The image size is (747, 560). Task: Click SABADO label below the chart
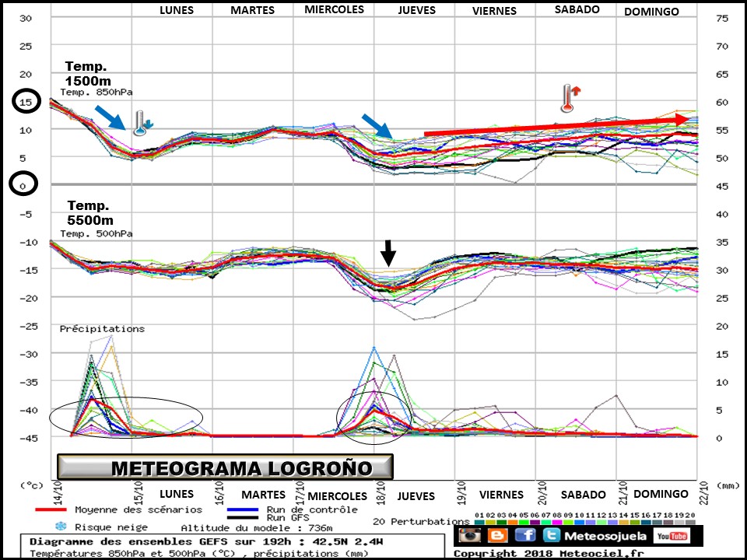pyautogui.click(x=583, y=495)
